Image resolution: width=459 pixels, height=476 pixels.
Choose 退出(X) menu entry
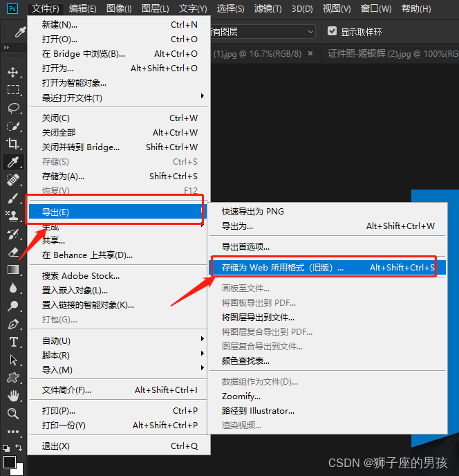point(119,446)
